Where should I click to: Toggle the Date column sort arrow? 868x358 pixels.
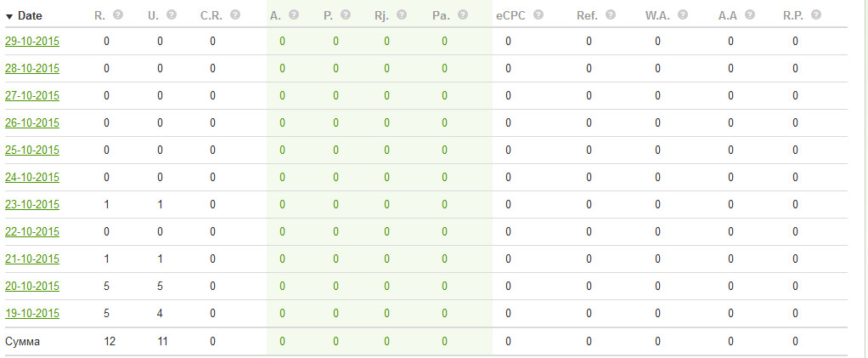point(9,16)
